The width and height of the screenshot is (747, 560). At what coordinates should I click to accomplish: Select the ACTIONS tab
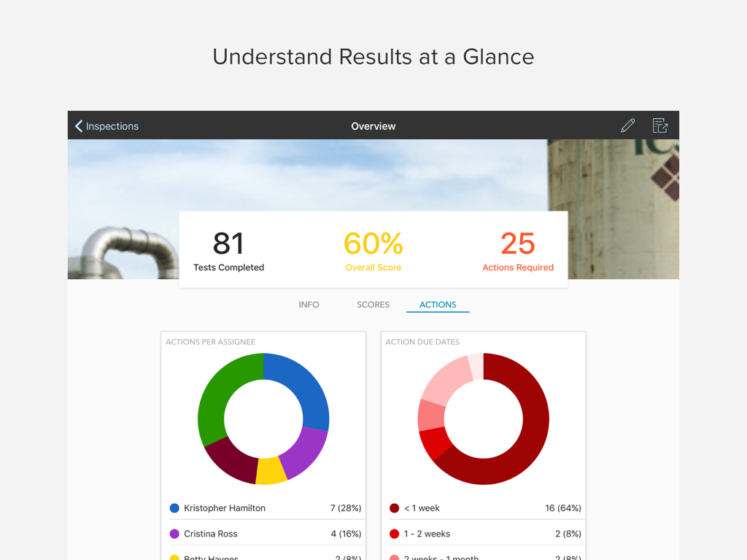tap(437, 305)
